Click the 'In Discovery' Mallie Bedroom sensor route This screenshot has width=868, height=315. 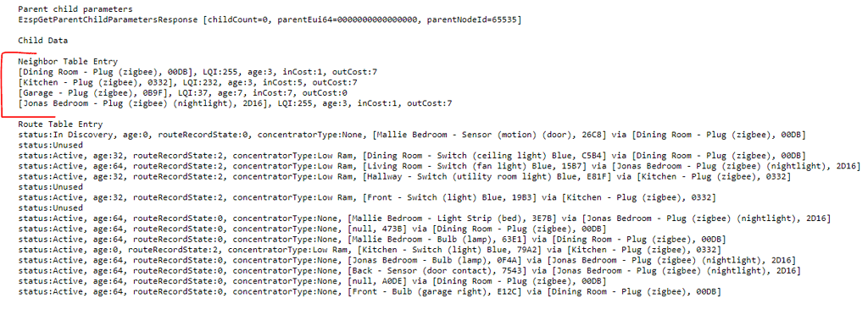pyautogui.click(x=412, y=135)
